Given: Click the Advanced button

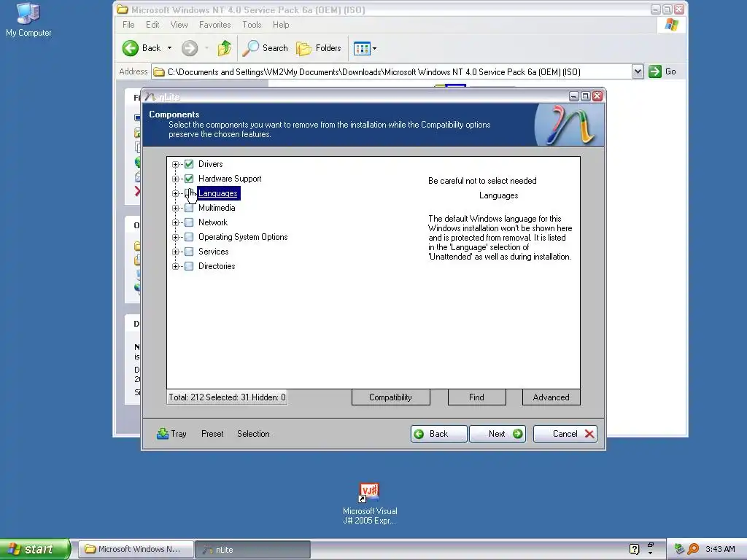Looking at the screenshot, I should (551, 397).
